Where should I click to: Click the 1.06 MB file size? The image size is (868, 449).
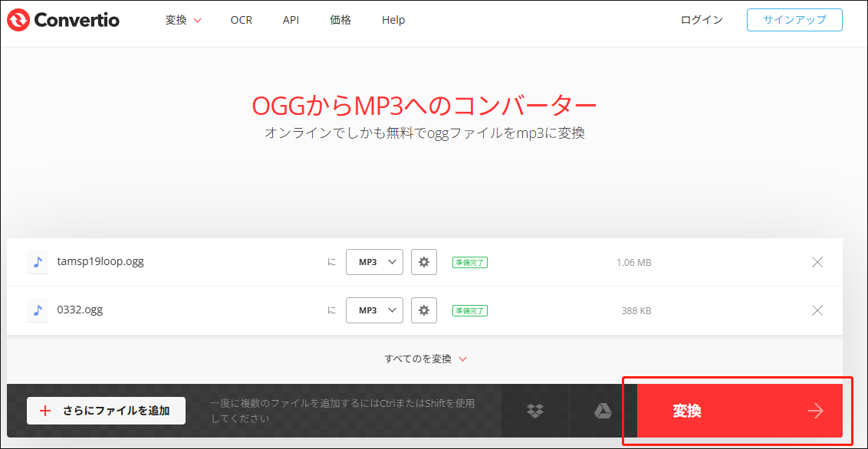tap(633, 263)
